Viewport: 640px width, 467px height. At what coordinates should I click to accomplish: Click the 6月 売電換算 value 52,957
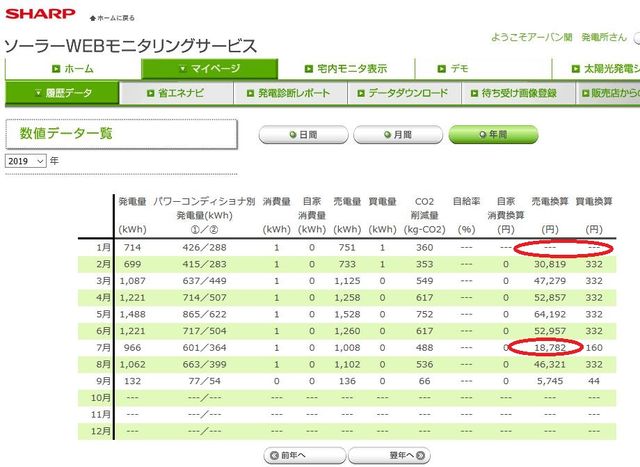coord(550,331)
